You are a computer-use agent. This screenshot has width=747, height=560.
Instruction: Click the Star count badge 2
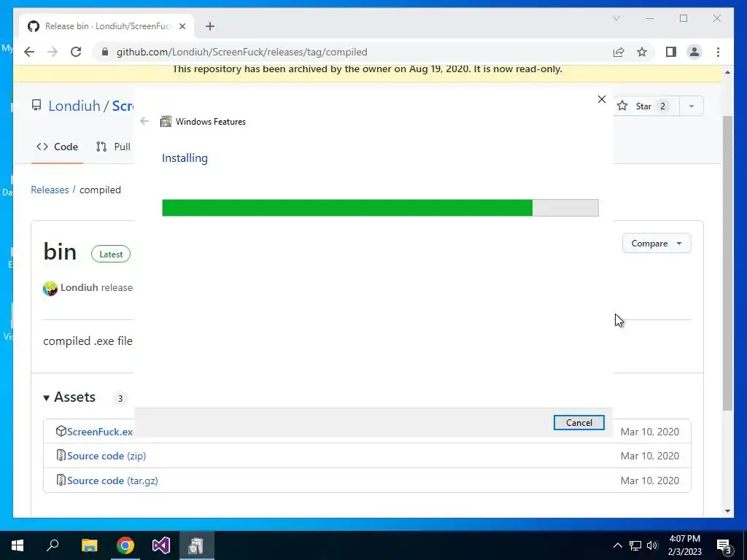[x=662, y=106]
